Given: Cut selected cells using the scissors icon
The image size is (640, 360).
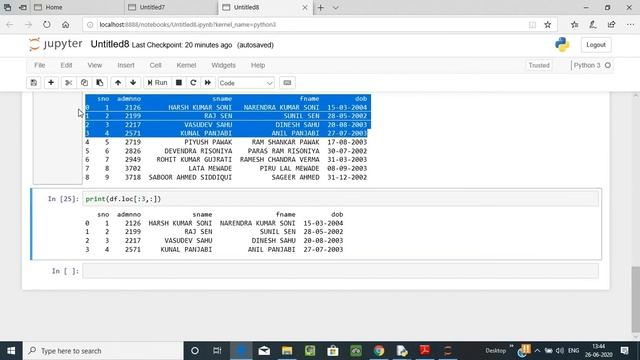Looking at the screenshot, I should pos(69,83).
